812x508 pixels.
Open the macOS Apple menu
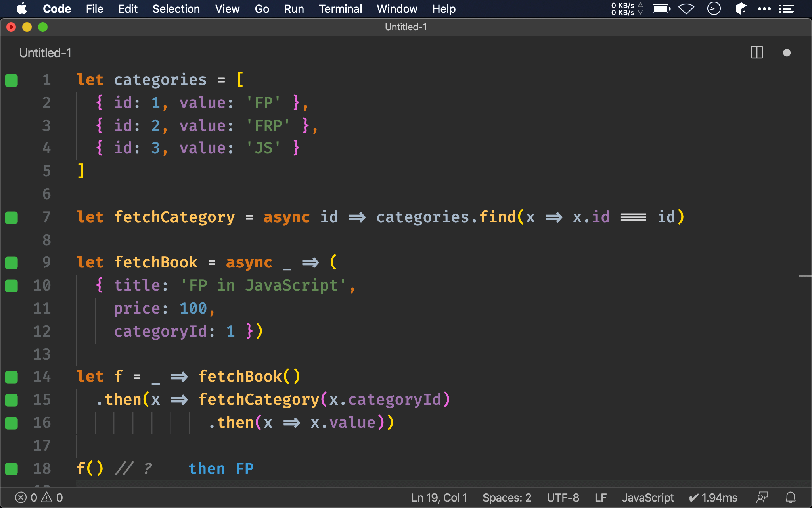tap(22, 9)
